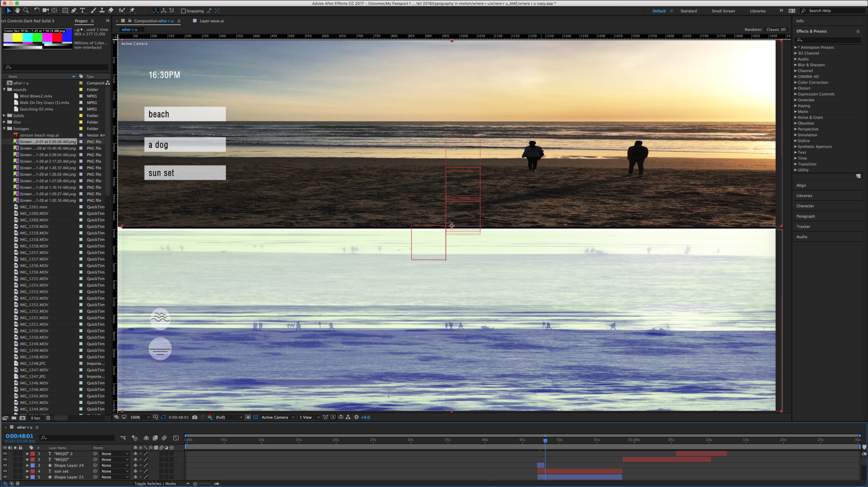Expand the illus folder
Screen dimensions: 868x487
click(5, 122)
